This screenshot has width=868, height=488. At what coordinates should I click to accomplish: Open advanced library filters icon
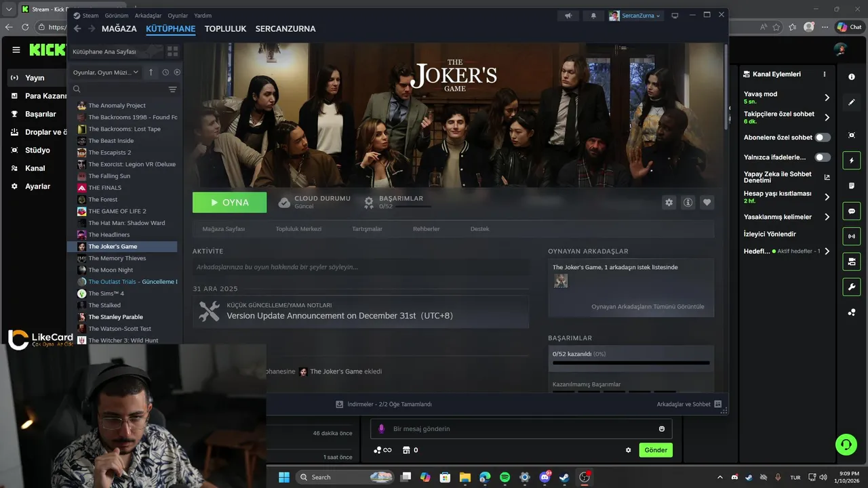[x=173, y=89]
